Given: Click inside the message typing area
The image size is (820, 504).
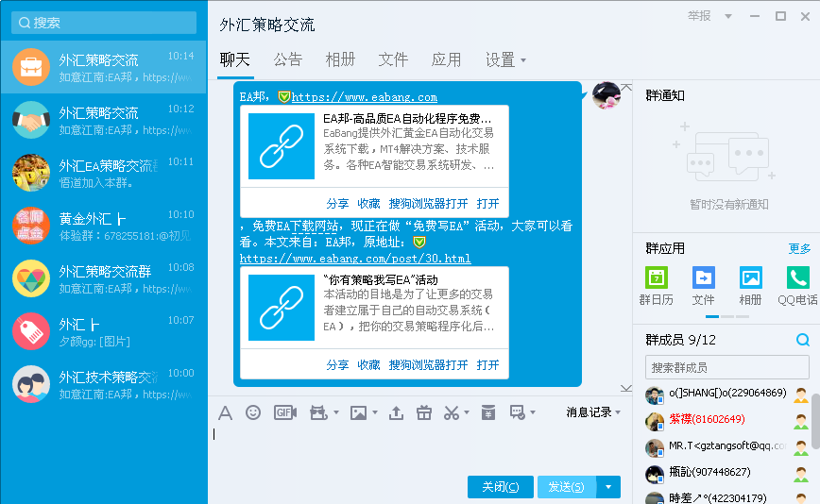Looking at the screenshot, I should pyautogui.click(x=420, y=448).
